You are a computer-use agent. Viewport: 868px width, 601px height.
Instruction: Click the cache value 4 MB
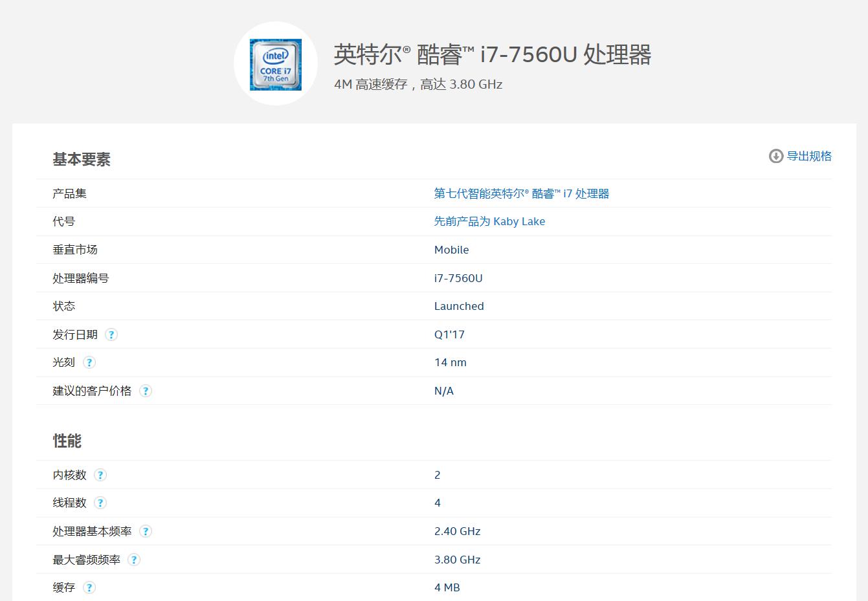447,587
